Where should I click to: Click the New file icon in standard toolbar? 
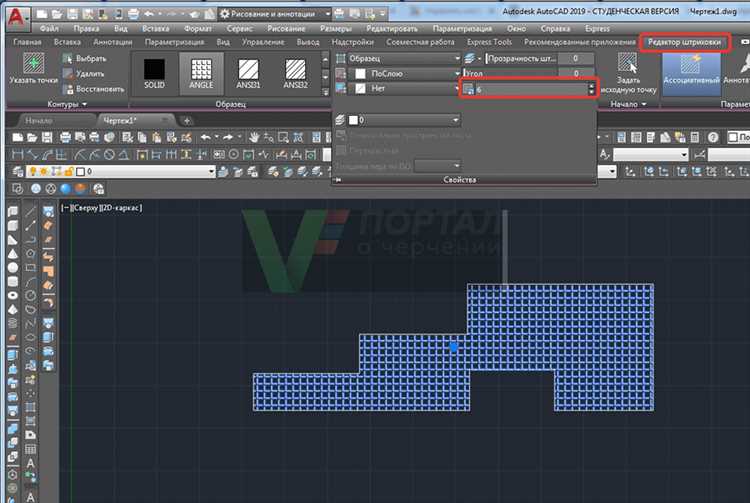click(x=18, y=138)
